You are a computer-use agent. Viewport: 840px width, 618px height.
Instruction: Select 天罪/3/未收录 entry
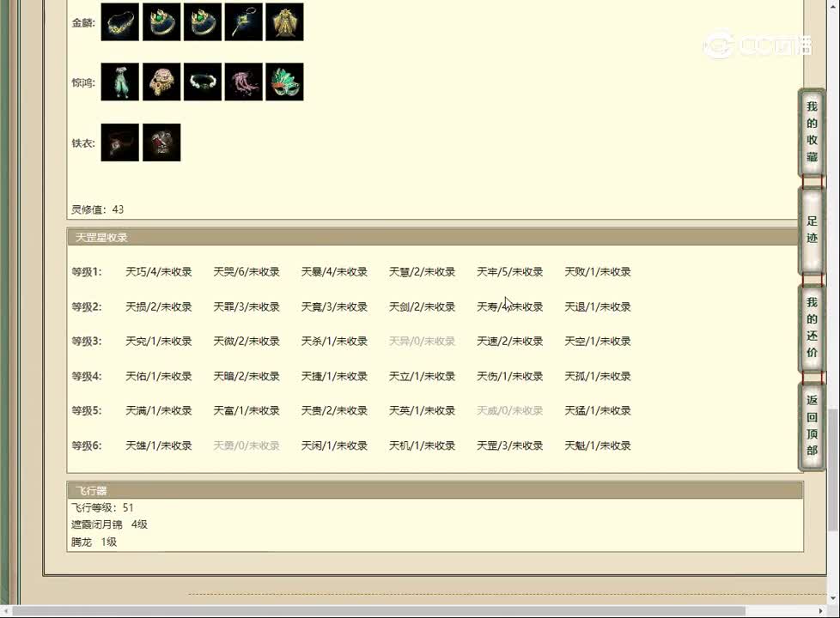tap(247, 307)
